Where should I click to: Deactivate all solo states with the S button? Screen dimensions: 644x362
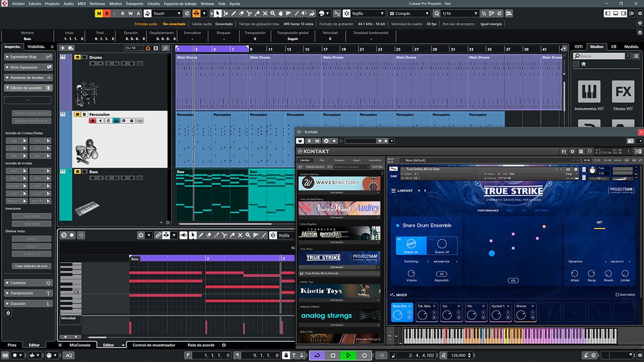pos(107,13)
